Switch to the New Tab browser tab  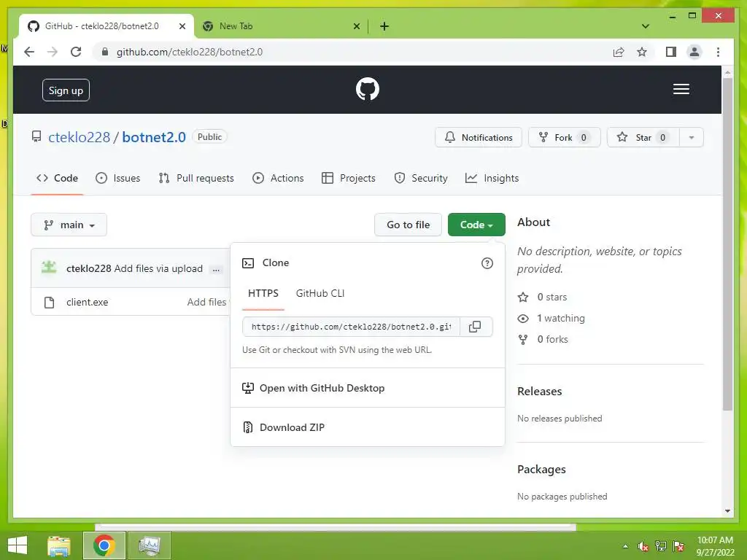pos(281,26)
